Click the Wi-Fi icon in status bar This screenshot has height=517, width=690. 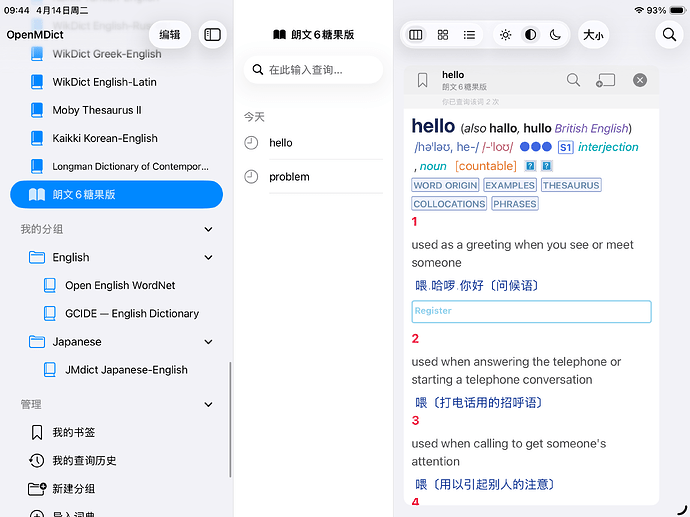pos(639,10)
